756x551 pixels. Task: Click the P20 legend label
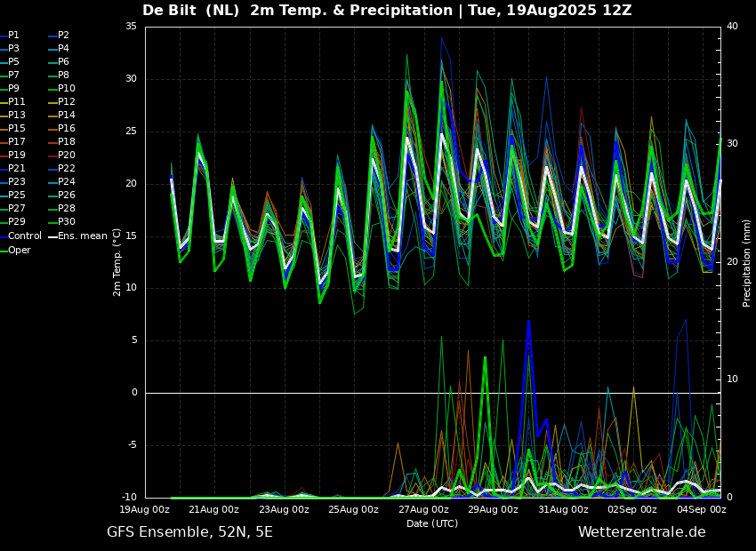[67, 156]
